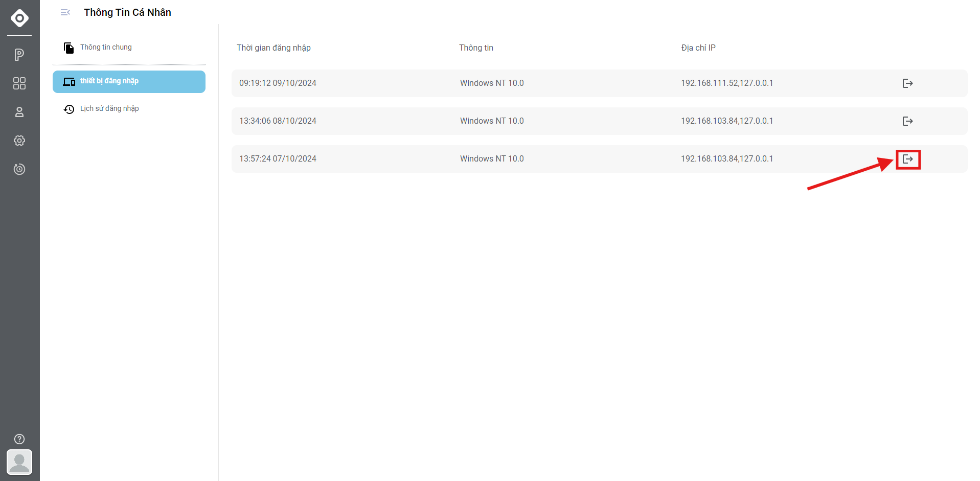Click Windows NT 10.0 in the 08/10/2024 row
Screen dimensions: 980x481
[x=492, y=121]
